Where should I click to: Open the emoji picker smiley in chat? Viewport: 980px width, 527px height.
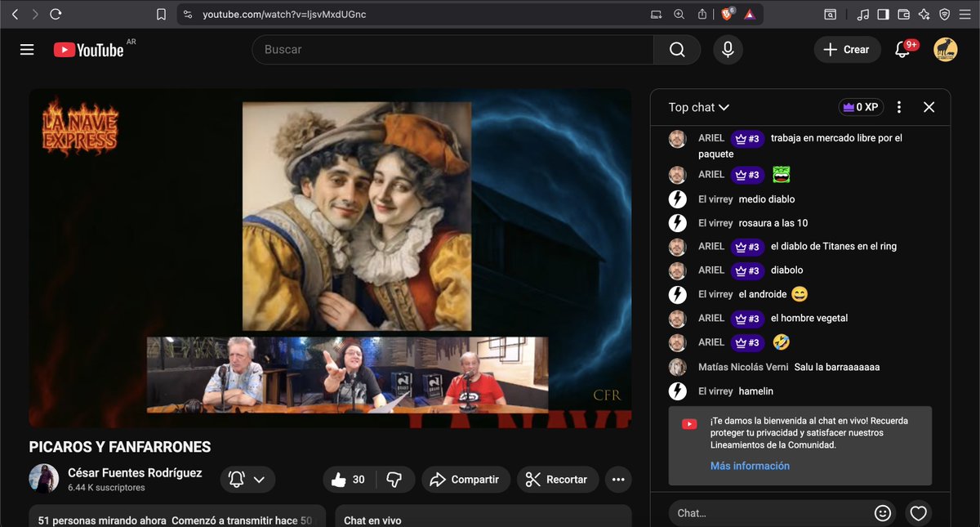pos(882,513)
